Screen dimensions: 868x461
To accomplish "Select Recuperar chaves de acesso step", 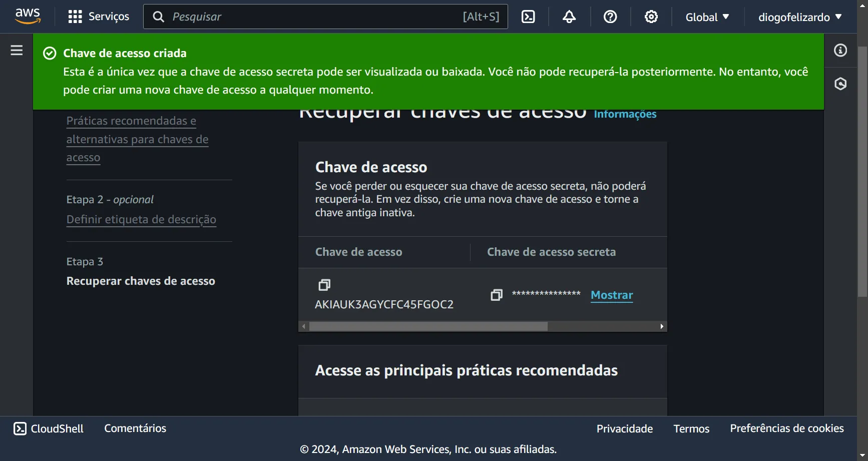I will click(x=141, y=281).
